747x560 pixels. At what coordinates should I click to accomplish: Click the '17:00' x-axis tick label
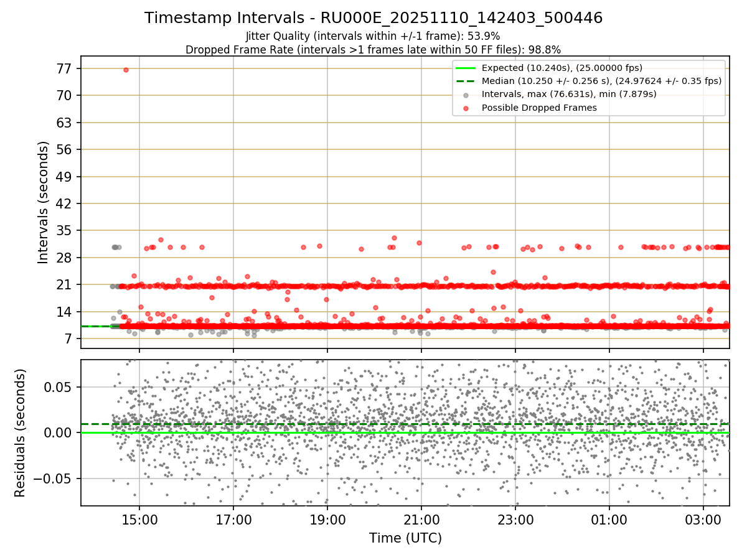(x=233, y=519)
